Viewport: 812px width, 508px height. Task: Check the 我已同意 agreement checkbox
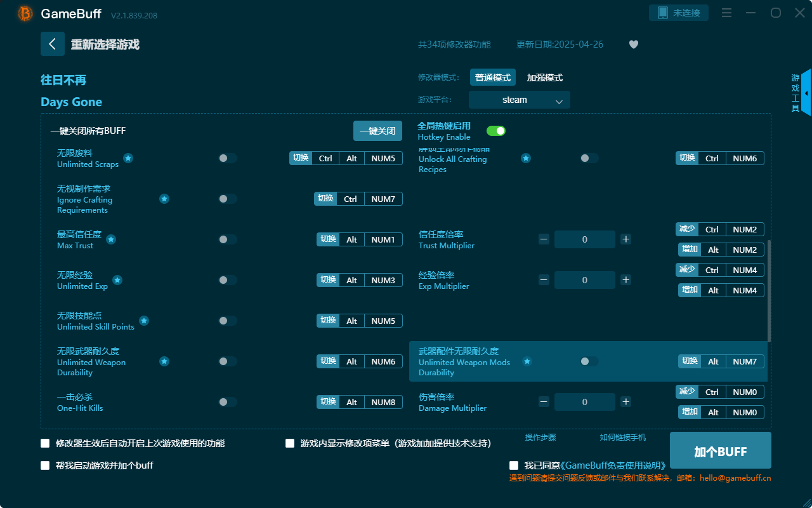[x=513, y=465]
